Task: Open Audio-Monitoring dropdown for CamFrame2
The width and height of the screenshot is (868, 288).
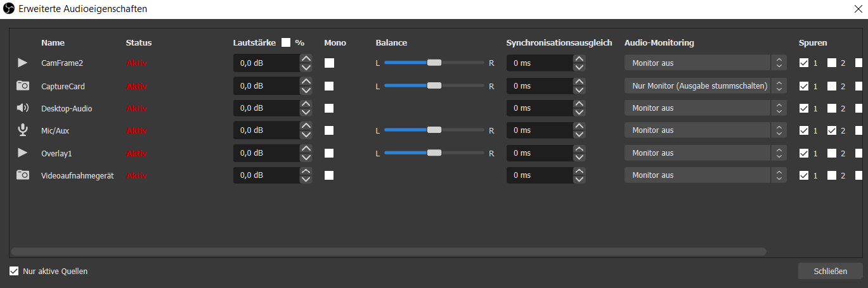Action: tap(705, 63)
